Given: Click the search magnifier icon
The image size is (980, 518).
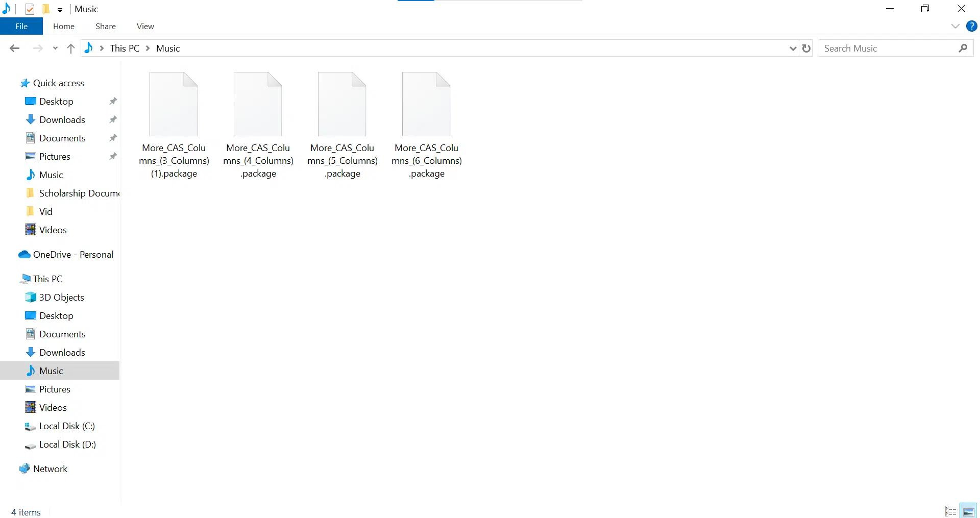Looking at the screenshot, I should click(x=963, y=48).
